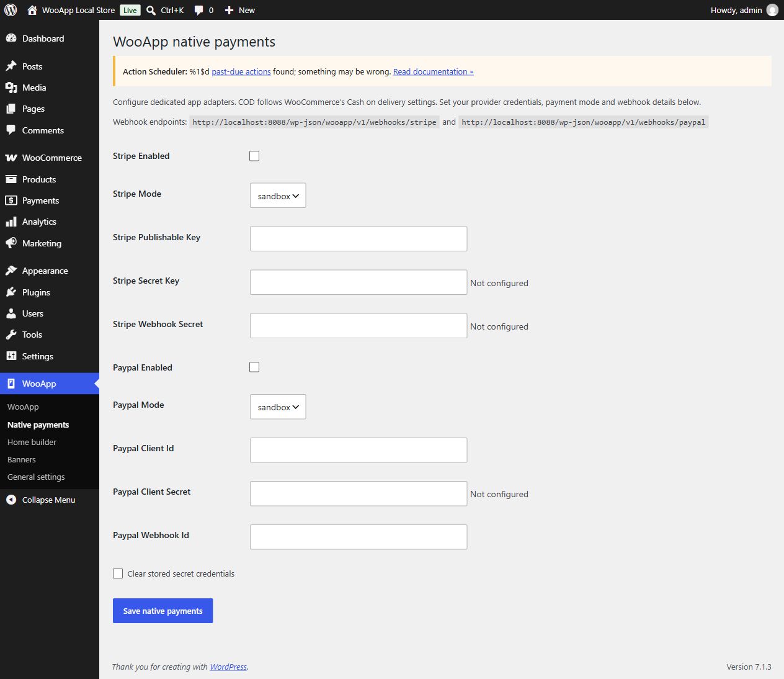Click the WooApp Local Store site name

click(79, 10)
